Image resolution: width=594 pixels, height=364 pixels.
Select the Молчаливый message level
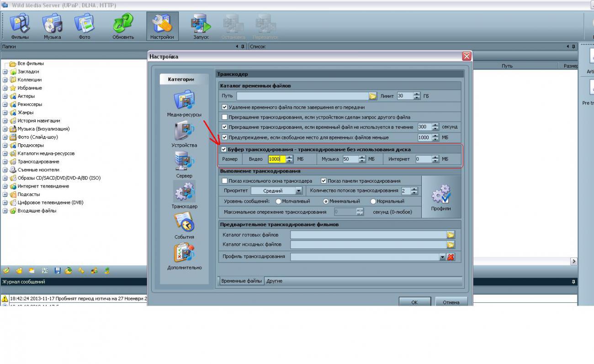coord(279,201)
